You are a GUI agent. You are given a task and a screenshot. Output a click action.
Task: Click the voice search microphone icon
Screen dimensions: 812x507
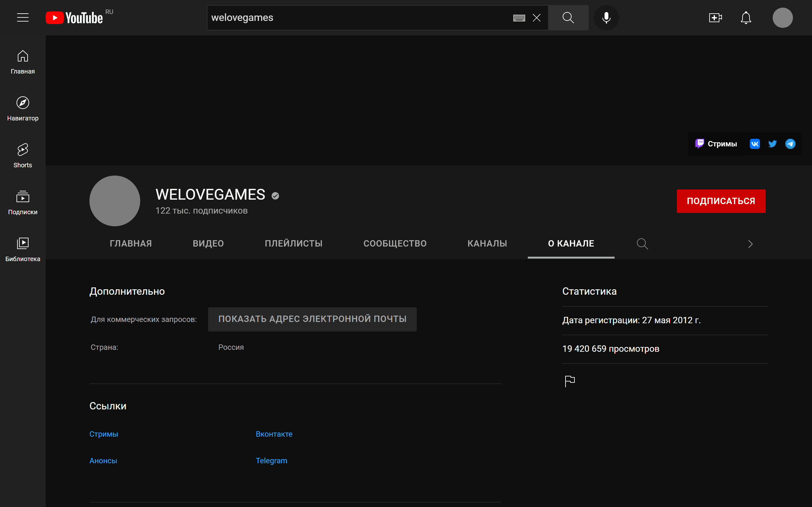pos(606,17)
